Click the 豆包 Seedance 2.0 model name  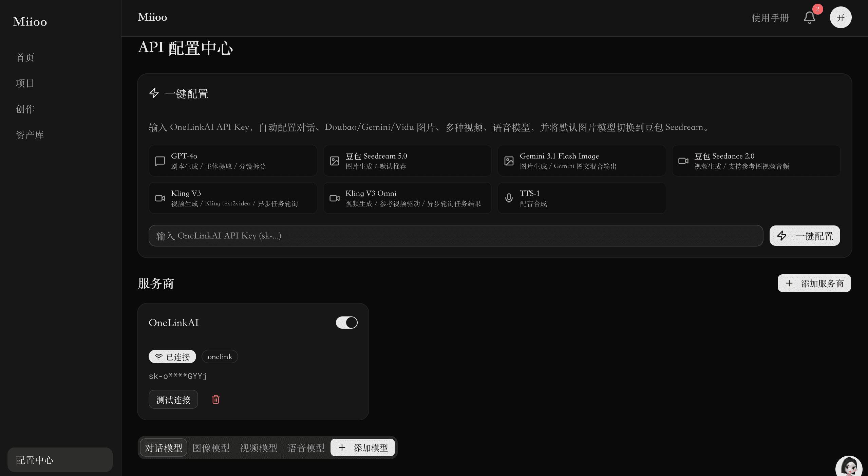pos(724,156)
